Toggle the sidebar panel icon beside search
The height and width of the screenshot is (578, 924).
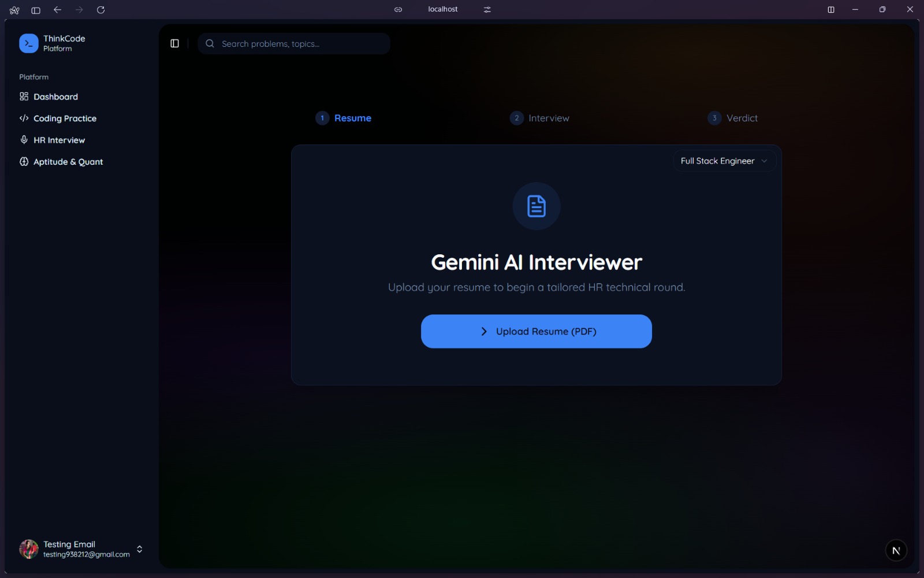coord(175,43)
